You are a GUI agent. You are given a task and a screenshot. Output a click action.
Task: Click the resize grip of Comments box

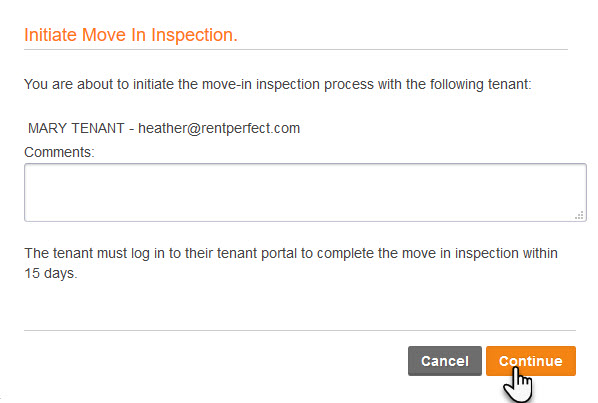point(579,215)
